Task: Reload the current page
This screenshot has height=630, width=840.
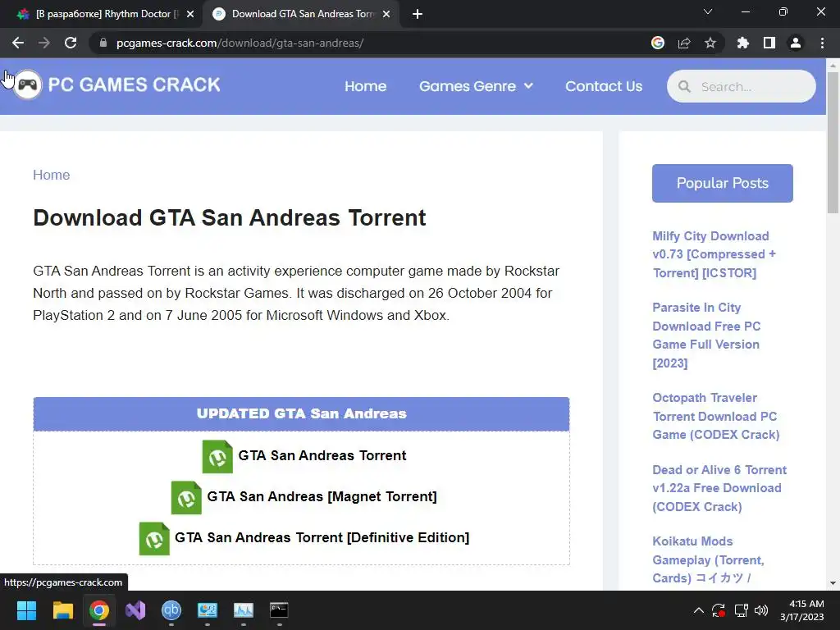Action: [x=71, y=43]
